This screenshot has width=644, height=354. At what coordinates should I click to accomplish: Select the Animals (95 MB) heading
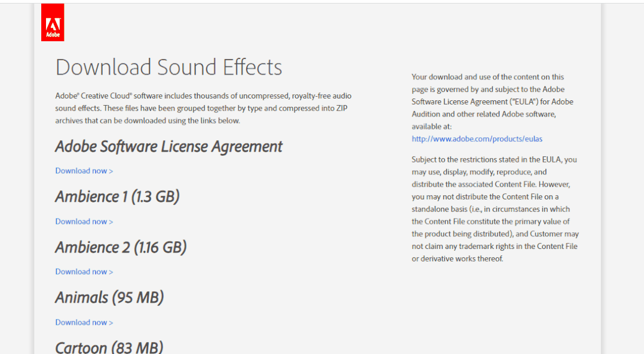pos(109,297)
